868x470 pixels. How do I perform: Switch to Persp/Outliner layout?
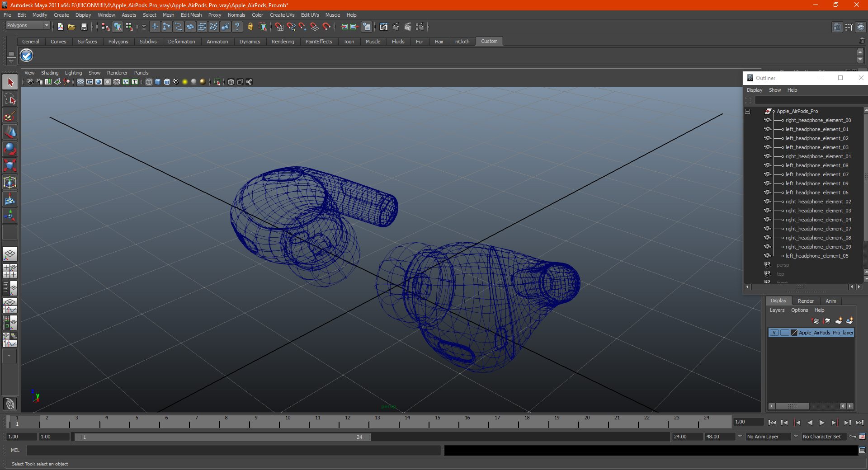pos(10,287)
